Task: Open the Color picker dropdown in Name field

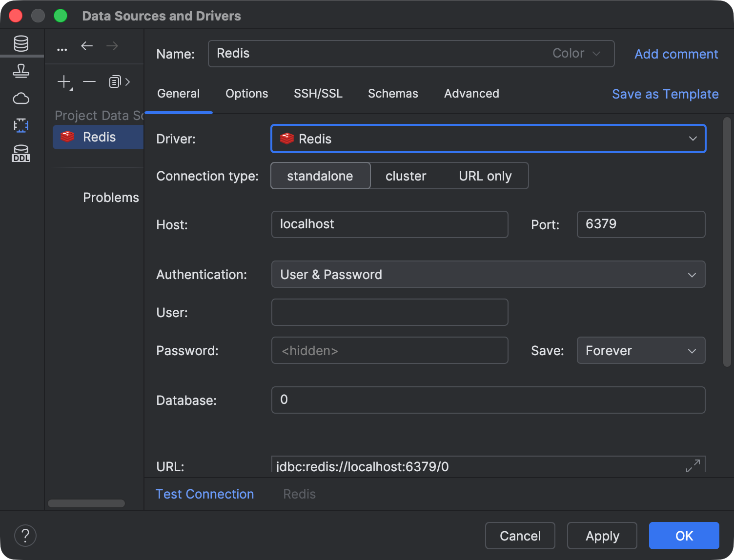Action: pos(576,53)
